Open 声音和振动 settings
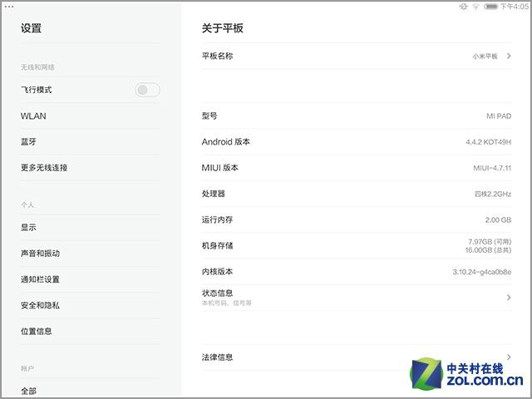 [90, 254]
